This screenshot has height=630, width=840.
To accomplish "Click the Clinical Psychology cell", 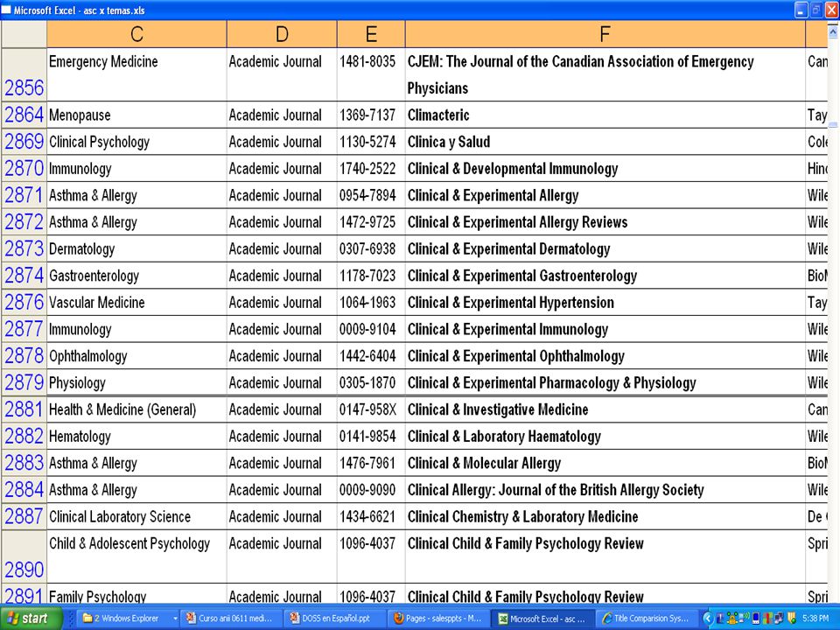I will (136, 142).
